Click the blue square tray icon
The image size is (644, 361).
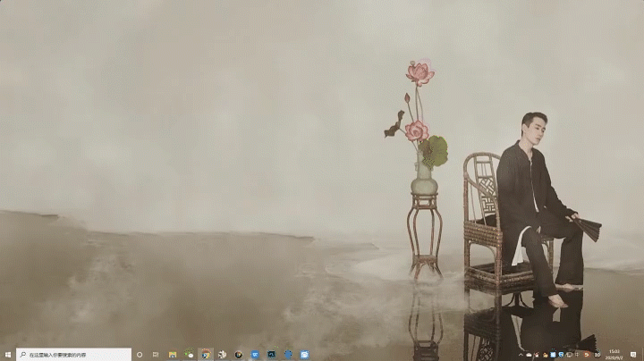pyautogui.click(x=554, y=355)
